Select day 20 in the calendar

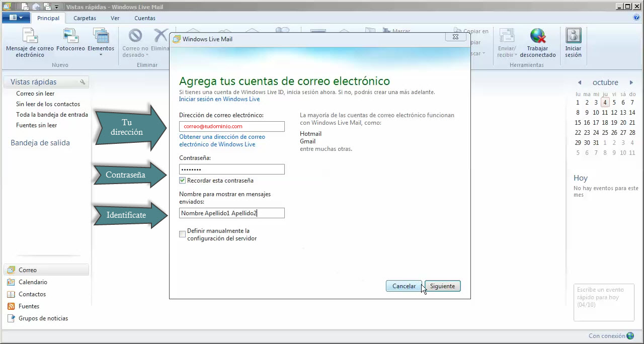(x=623, y=123)
